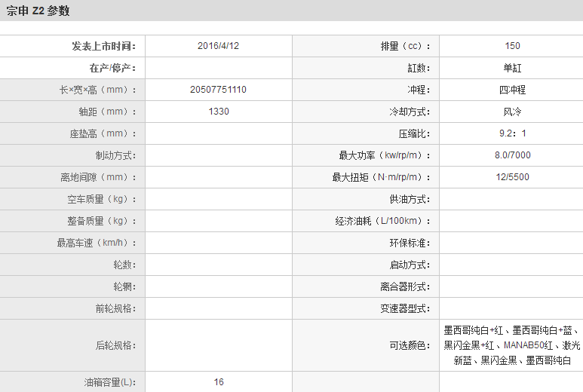Click the 排量（cc） label cell
The height and width of the screenshot is (392, 583).
(x=405, y=46)
